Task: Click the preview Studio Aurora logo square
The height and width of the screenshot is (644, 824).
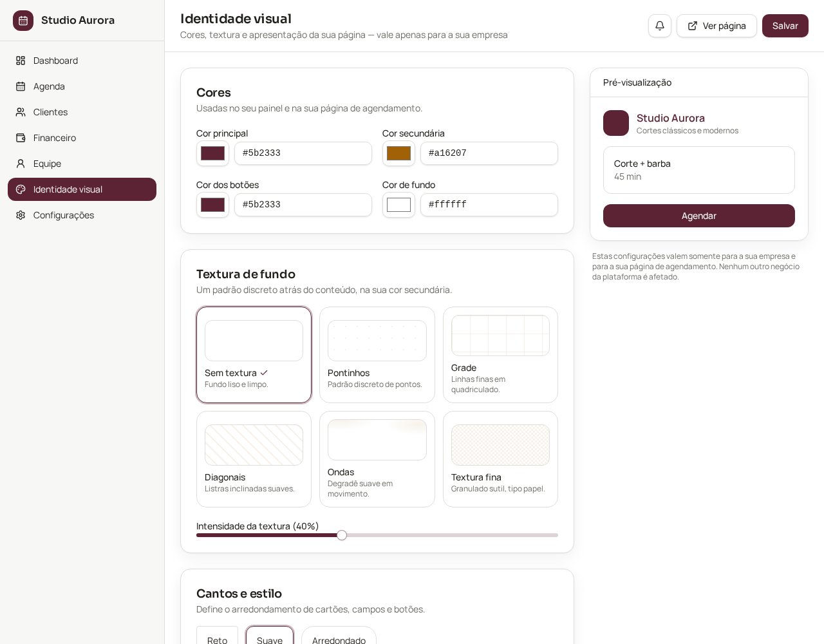Action: click(616, 123)
